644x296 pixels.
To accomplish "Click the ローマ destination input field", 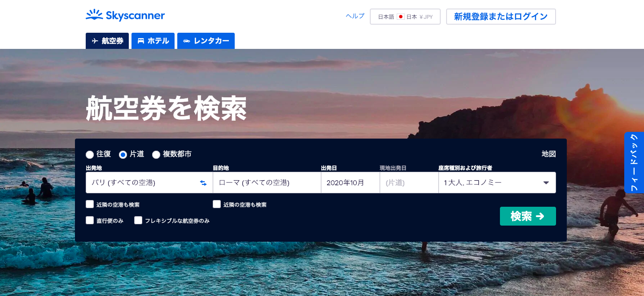I will 267,183.
